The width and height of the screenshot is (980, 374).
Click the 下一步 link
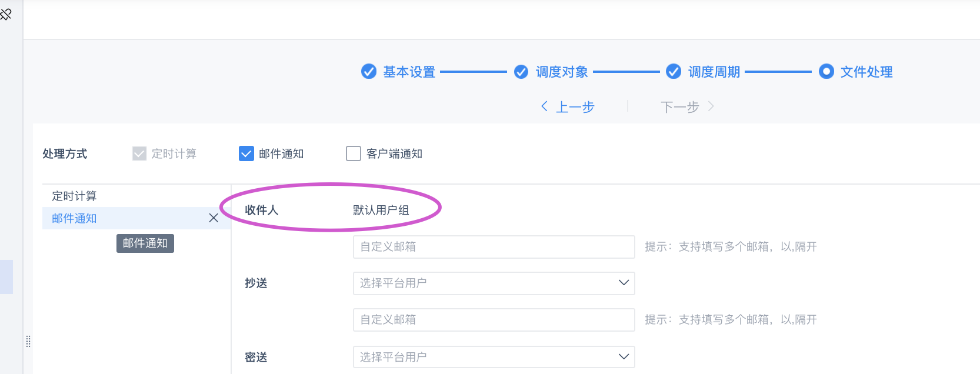[680, 107]
